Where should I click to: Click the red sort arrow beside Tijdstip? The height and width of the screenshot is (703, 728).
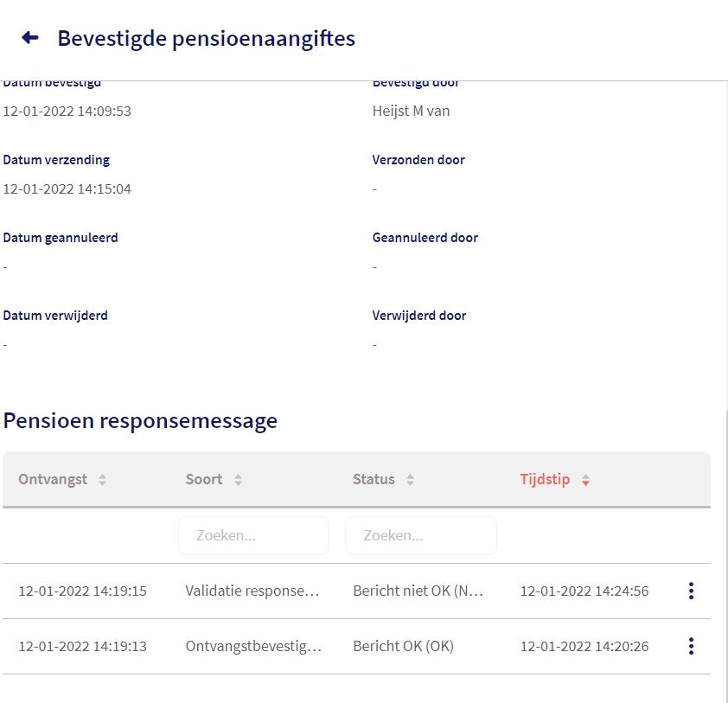585,480
